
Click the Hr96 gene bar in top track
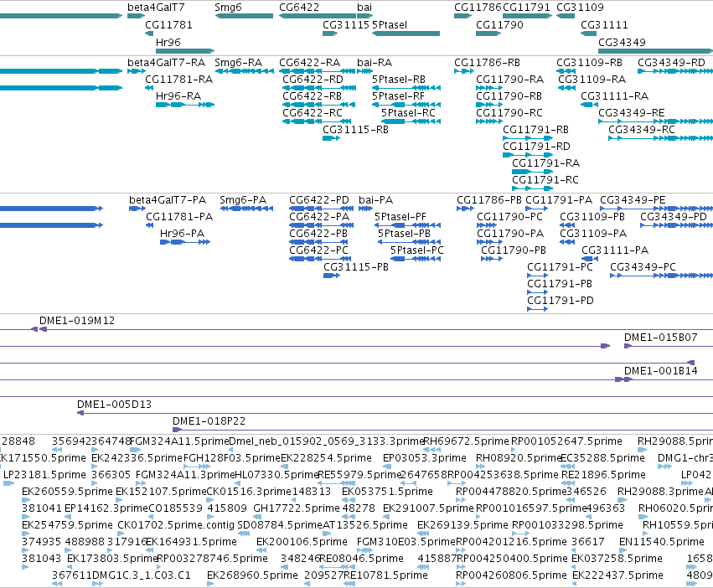(185, 51)
